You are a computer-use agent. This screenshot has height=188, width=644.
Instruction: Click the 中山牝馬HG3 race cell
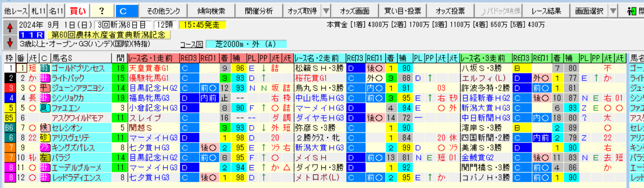tap(320, 98)
